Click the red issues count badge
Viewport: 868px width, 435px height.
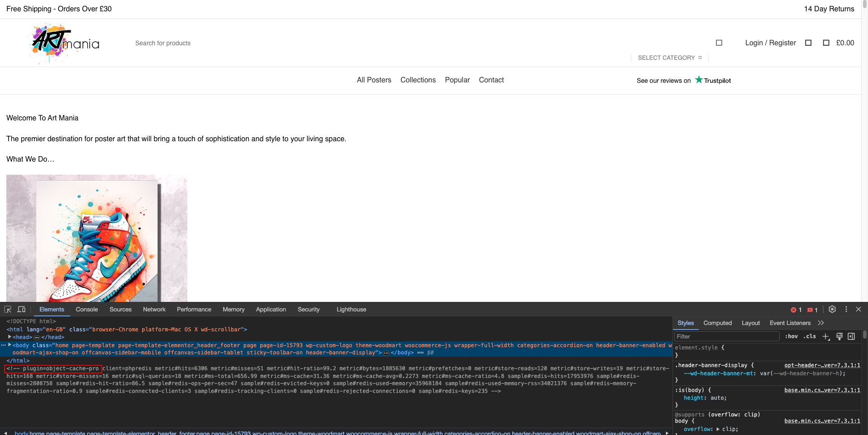[812, 310]
